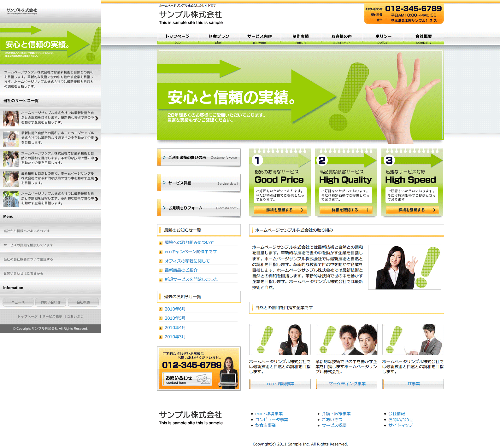
Task: Open ecoキャンペーン開催中です news link
Action: coord(191,252)
